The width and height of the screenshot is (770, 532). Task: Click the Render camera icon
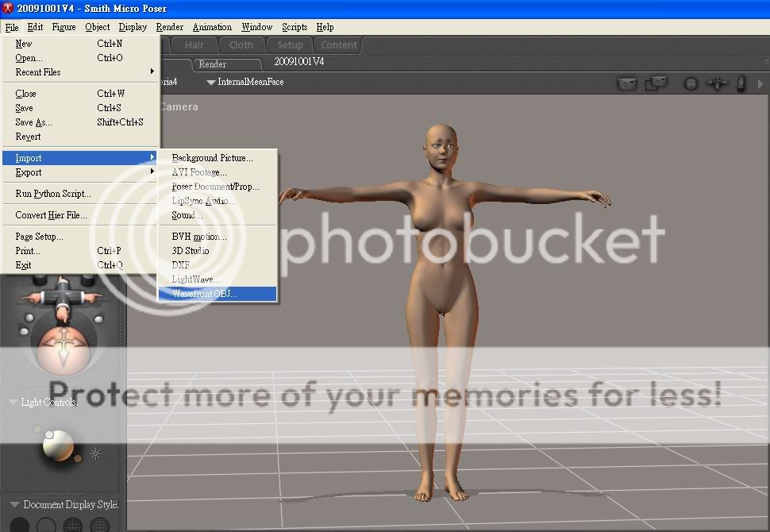[x=627, y=83]
